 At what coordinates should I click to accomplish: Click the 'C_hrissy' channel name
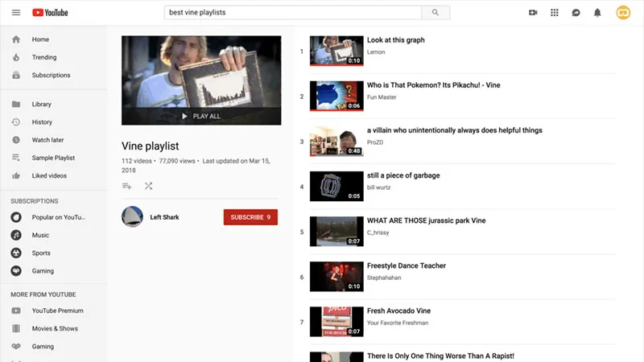point(378,232)
